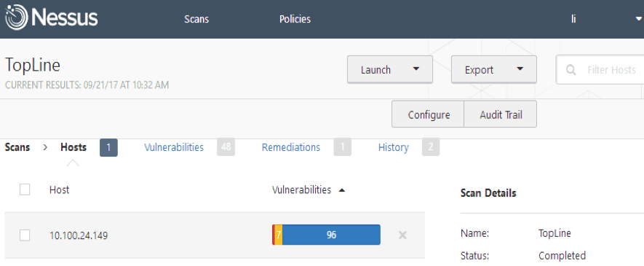Click the Vulnerabilities count badge 48
Viewport: 644px width, 266px height.
[x=226, y=147]
